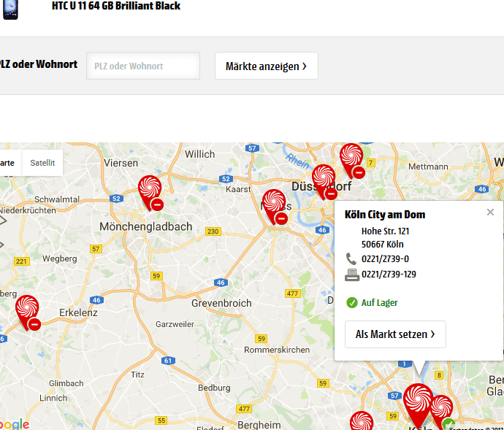Click the Rommerskirchen map label

[277, 350]
